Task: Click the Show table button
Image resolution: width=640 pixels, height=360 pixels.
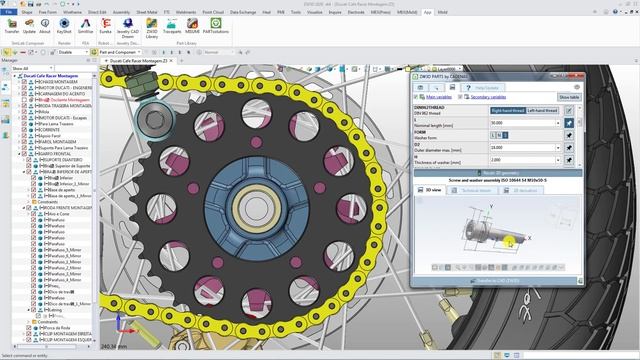Action: [x=569, y=97]
